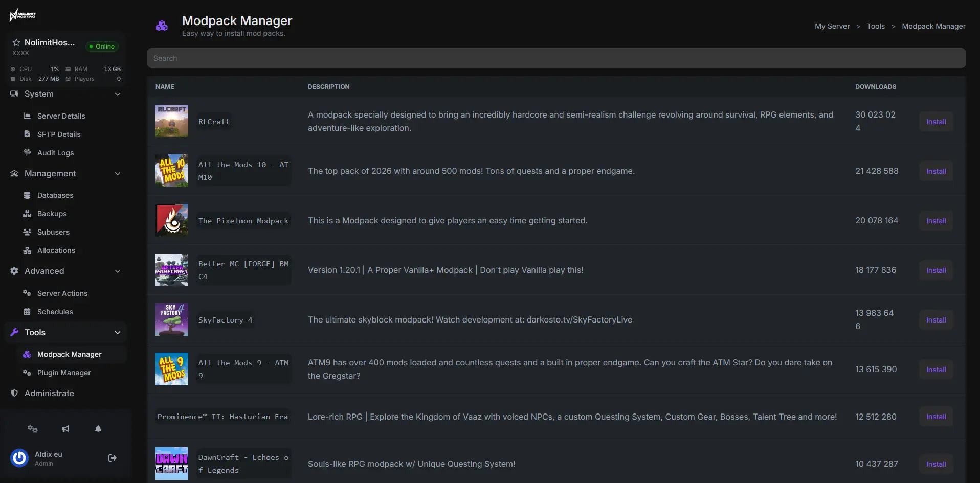980x483 pixels.
Task: Click the SkyFactory 4 thumbnail
Action: (172, 319)
